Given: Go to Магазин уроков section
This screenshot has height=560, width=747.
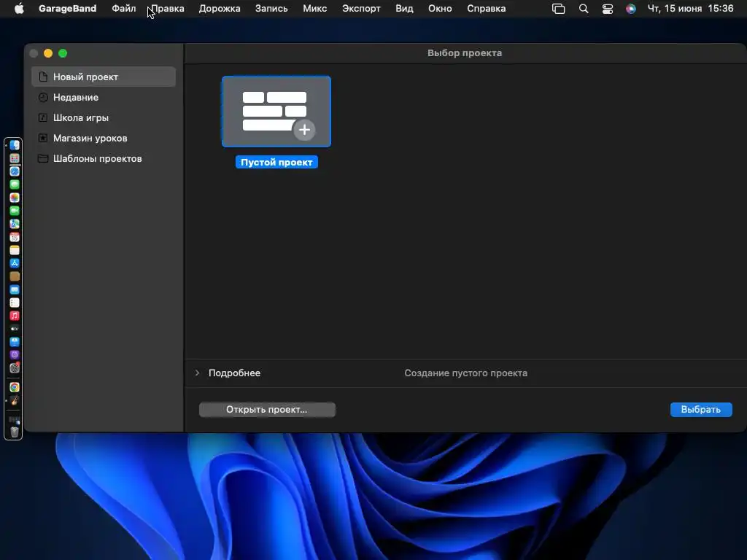Looking at the screenshot, I should click(x=104, y=138).
